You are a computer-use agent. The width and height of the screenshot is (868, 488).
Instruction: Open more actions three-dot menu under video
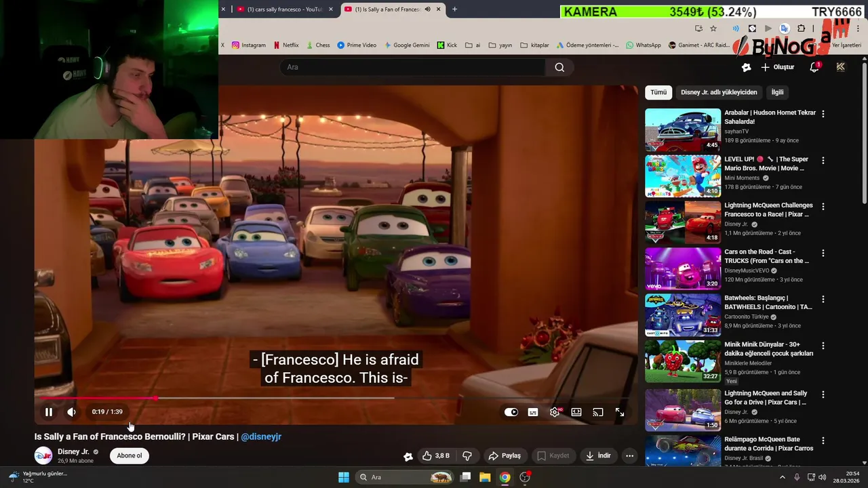pos(629,455)
